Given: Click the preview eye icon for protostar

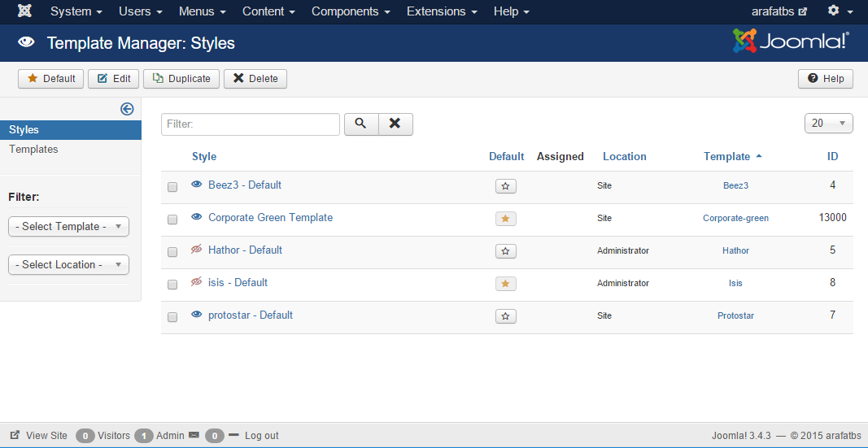Looking at the screenshot, I should 196,315.
